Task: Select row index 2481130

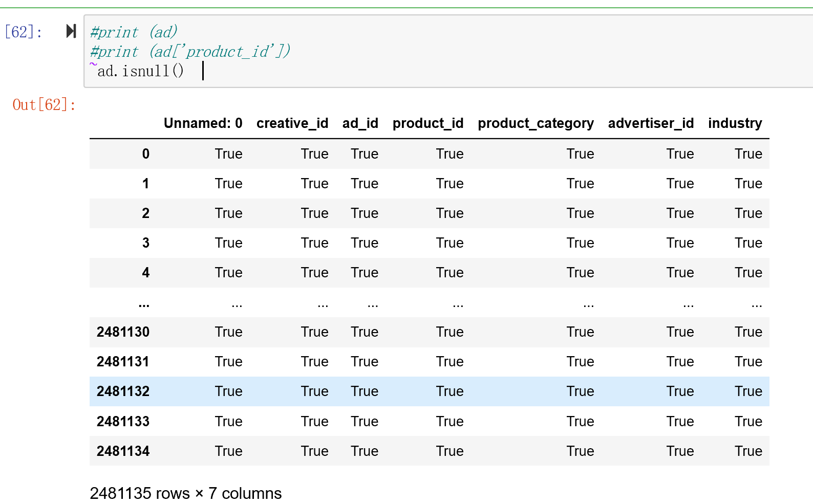Action: pos(123,332)
